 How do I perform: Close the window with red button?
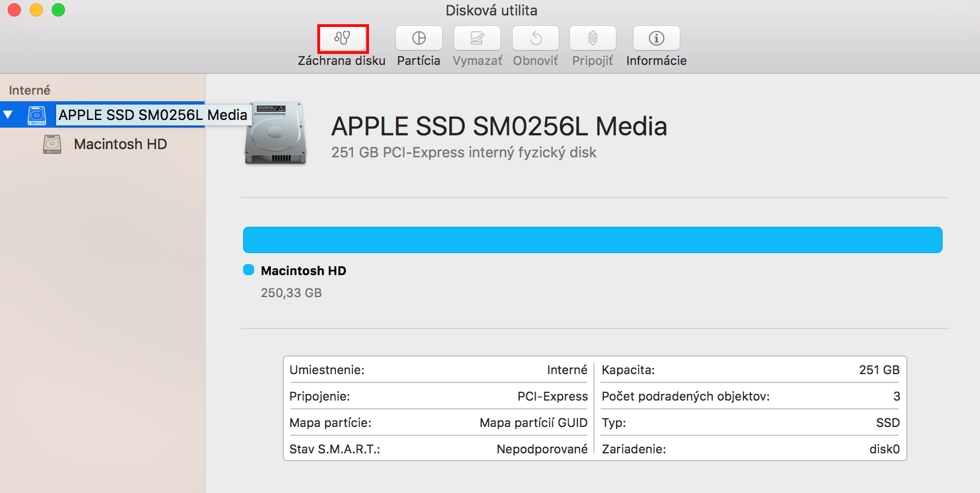click(14, 10)
